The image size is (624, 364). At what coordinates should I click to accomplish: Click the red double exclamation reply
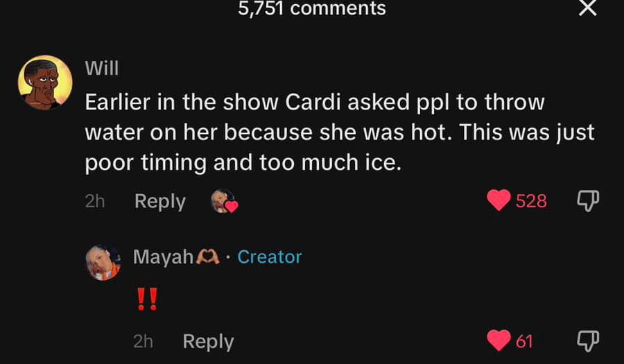pyautogui.click(x=147, y=299)
